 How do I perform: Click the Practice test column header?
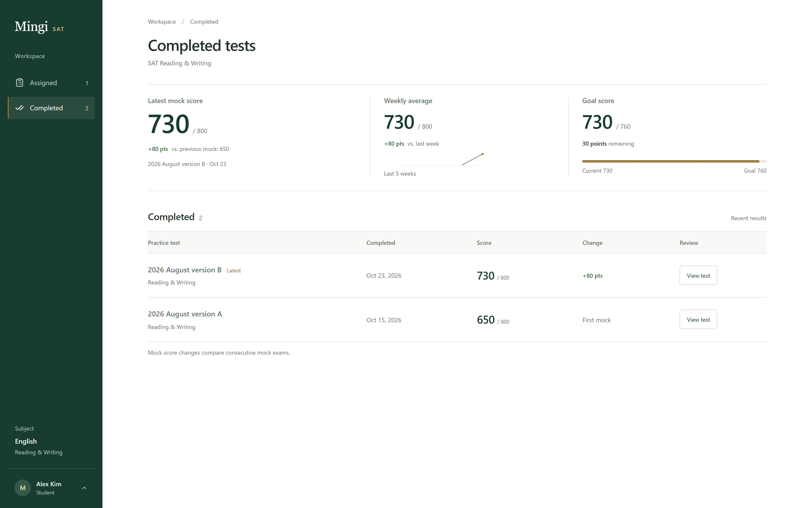click(164, 243)
